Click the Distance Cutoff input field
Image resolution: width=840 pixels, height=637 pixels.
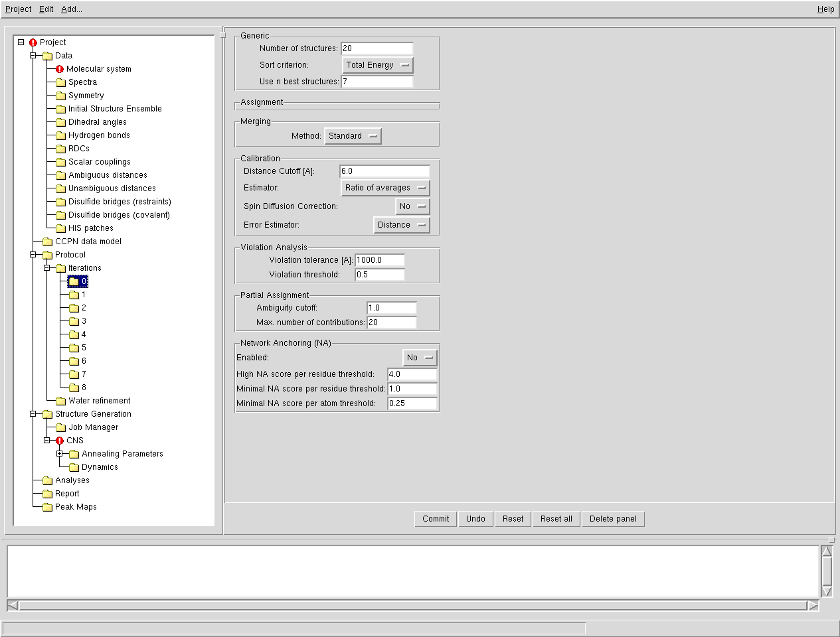[x=384, y=171]
